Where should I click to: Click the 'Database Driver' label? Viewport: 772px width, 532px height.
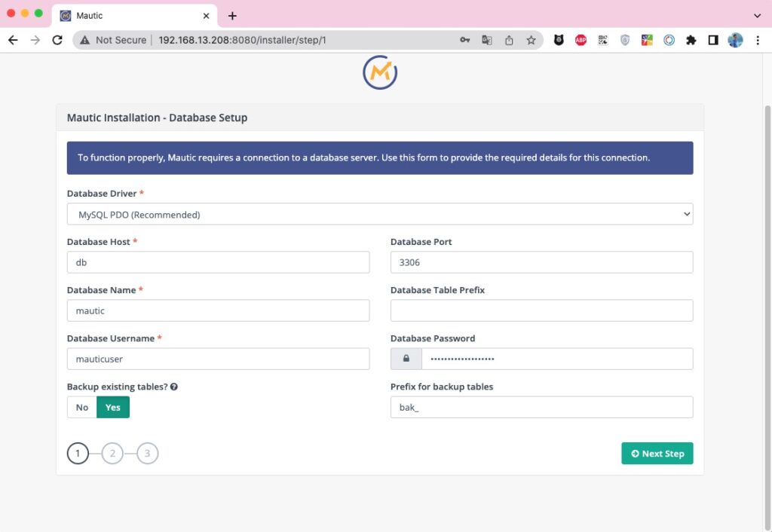102,194
